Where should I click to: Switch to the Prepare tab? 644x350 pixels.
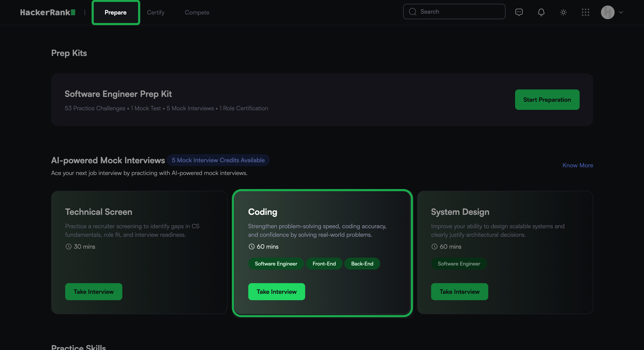tap(116, 12)
